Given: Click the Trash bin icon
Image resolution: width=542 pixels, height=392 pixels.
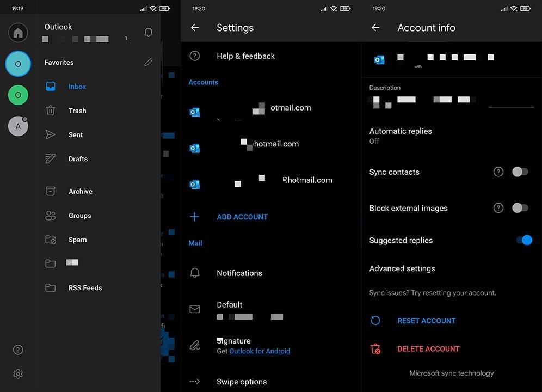Looking at the screenshot, I should tap(51, 111).
